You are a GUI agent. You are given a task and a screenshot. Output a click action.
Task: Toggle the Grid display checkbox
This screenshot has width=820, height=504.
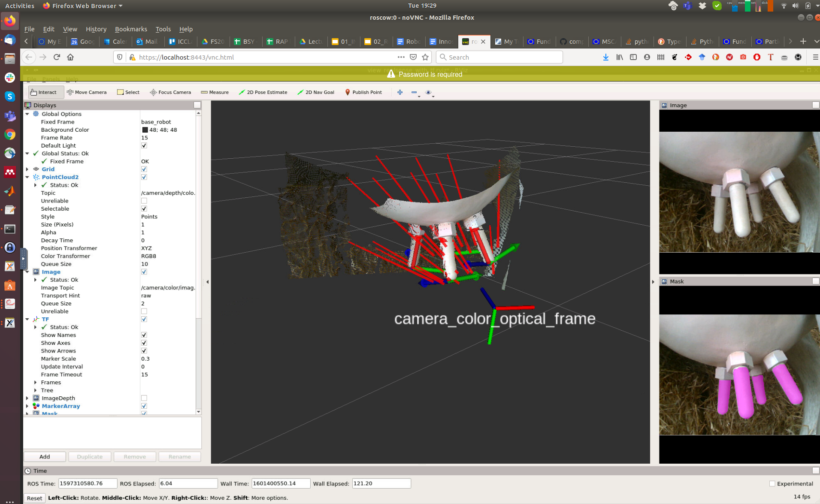144,169
